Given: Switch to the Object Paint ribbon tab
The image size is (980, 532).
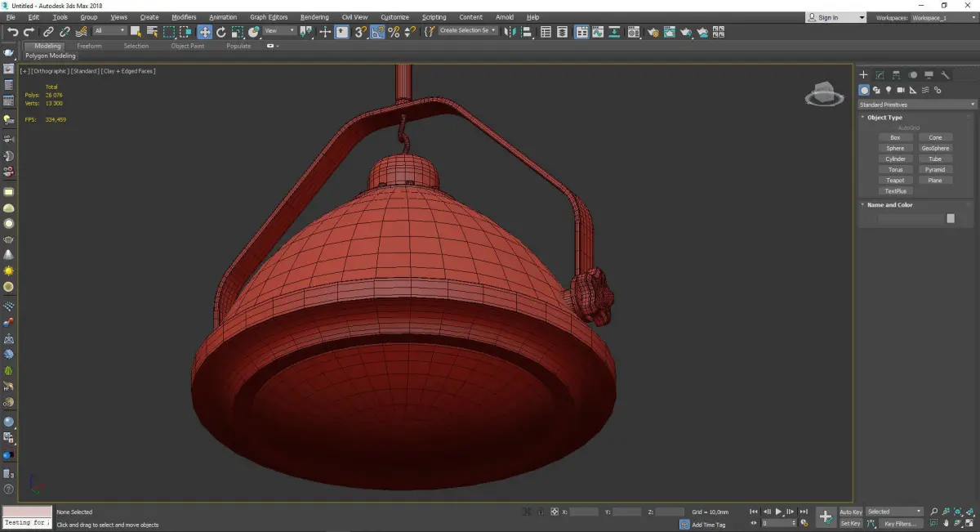Looking at the screenshot, I should [x=187, y=46].
